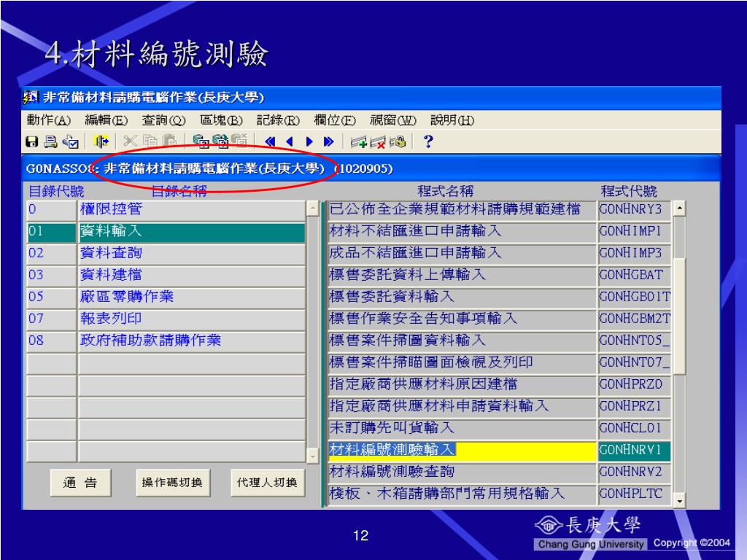Screen dimensions: 747x560
Task: Click down arrow of directory list scrollbar
Action: point(312,456)
